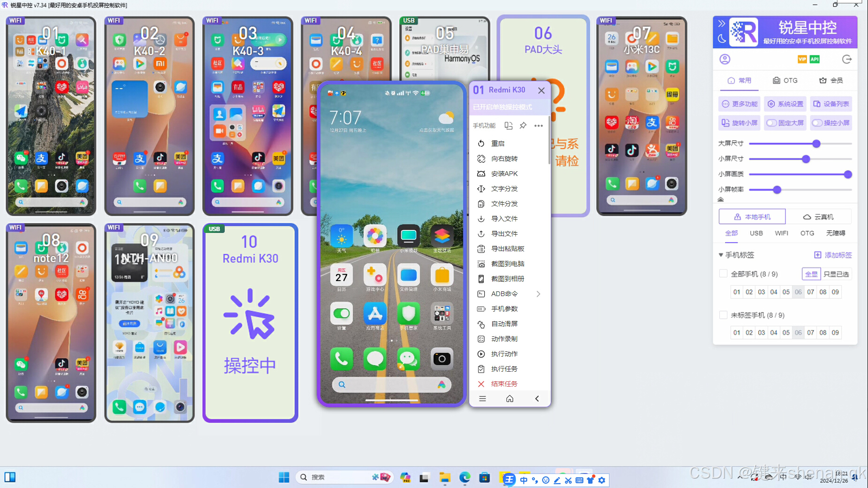Viewport: 868px width, 488px height.
Task: Adjust the 小屏画质 slider
Action: point(847,174)
